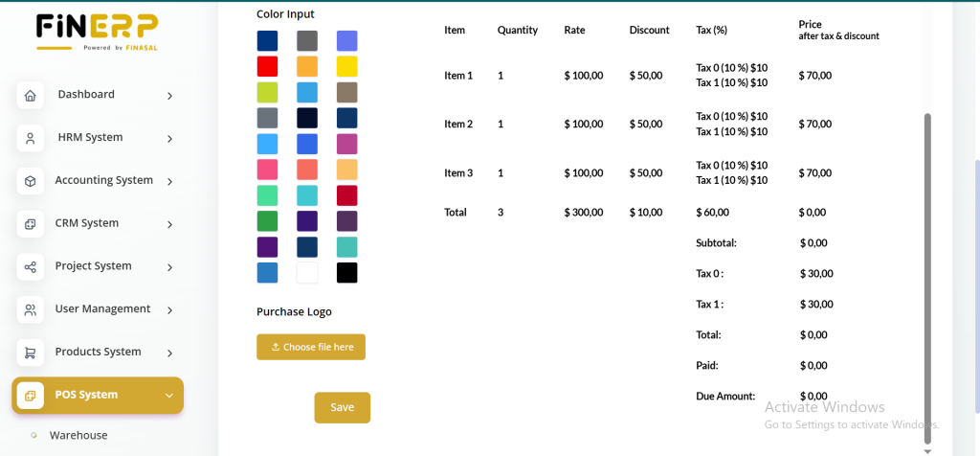Click the Choose file here button

pyautogui.click(x=311, y=347)
